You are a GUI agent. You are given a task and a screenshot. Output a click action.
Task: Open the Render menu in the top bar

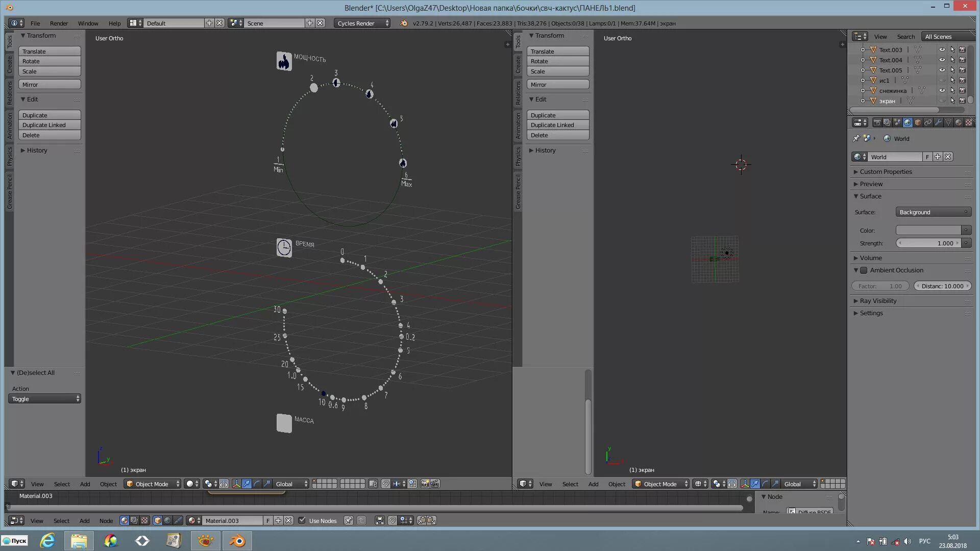[x=59, y=23]
